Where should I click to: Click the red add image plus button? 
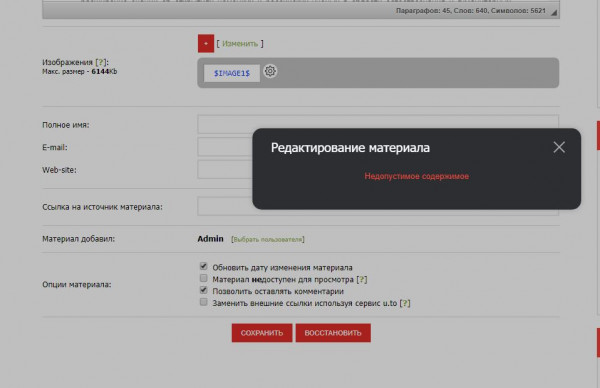point(206,44)
